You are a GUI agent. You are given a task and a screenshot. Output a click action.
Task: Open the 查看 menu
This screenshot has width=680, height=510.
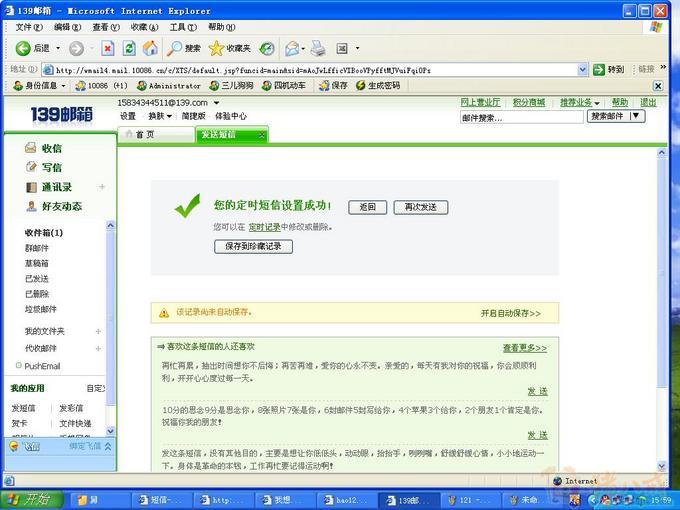(106, 27)
